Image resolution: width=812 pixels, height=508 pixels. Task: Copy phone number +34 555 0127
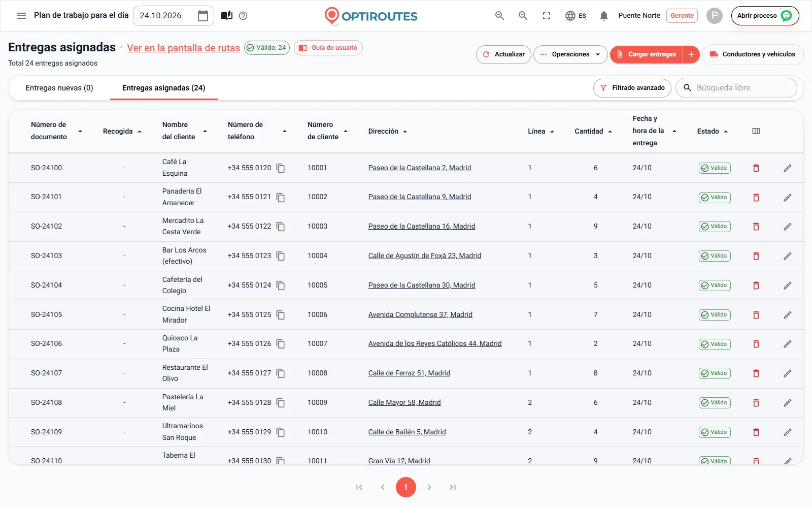(x=281, y=373)
